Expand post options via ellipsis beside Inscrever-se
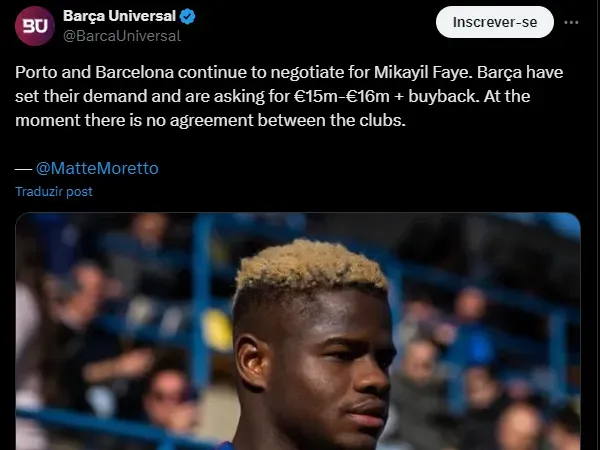 (x=571, y=23)
